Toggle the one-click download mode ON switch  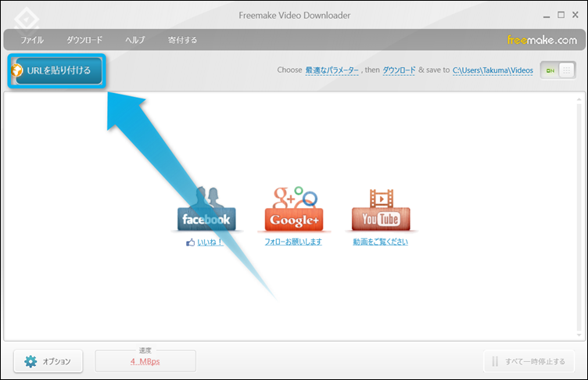pos(558,70)
